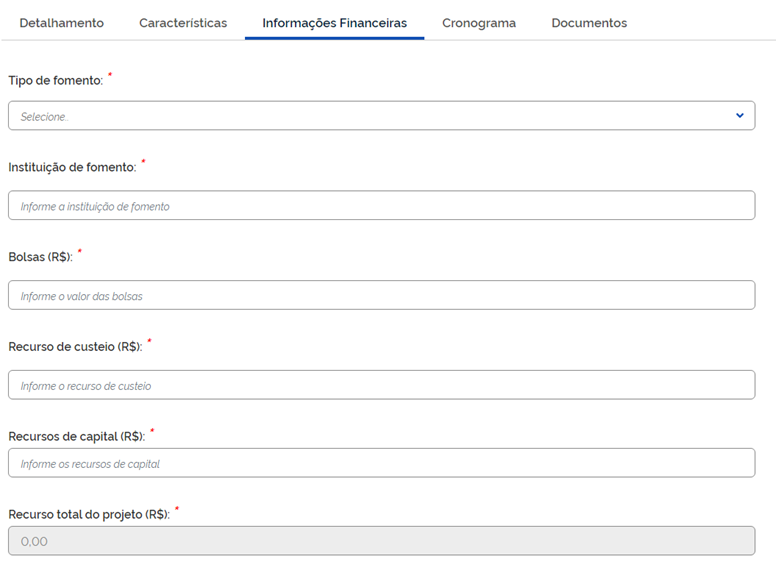Image resolution: width=776 pixels, height=568 pixels.
Task: Select the Informações Financeiras tab
Action: pos(334,23)
